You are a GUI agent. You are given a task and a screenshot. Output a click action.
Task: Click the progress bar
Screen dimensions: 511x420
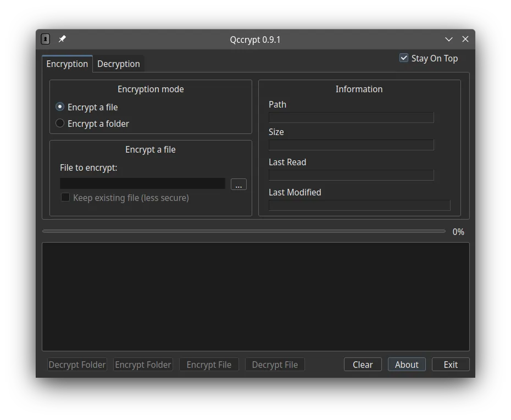point(244,231)
